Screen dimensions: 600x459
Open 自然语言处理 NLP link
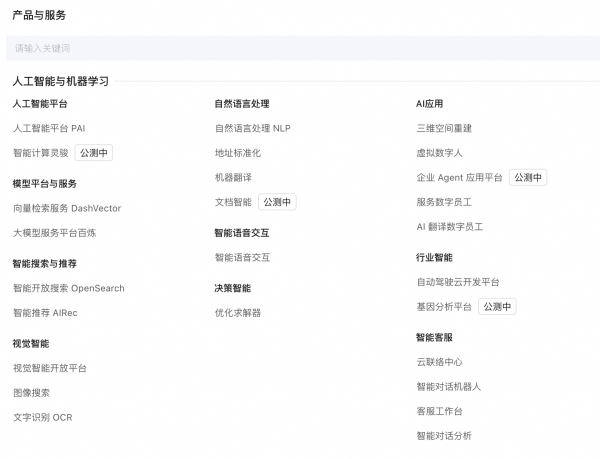pos(253,128)
